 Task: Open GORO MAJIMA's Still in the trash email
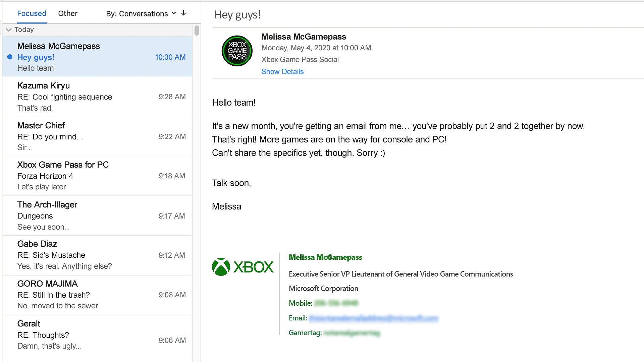pos(97,295)
